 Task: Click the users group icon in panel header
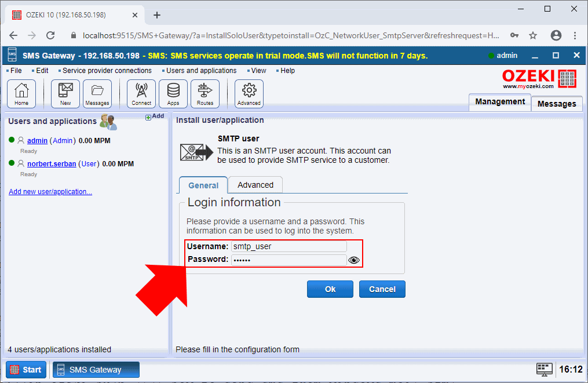pyautogui.click(x=108, y=122)
